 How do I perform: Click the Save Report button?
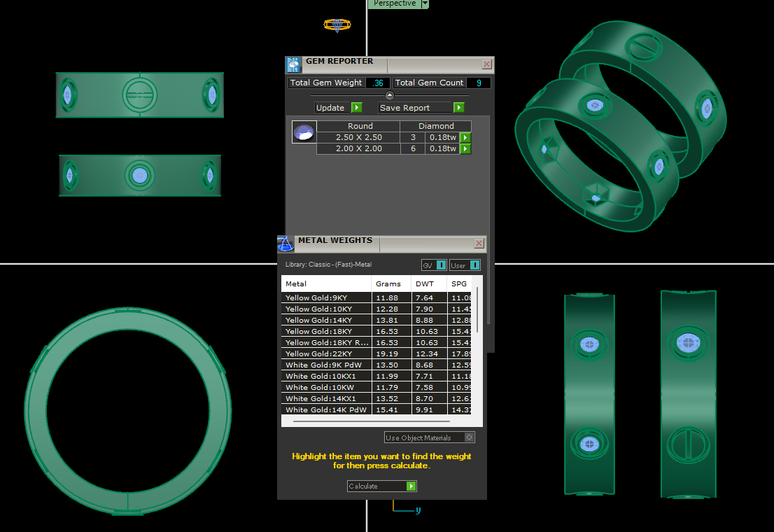pyautogui.click(x=421, y=108)
